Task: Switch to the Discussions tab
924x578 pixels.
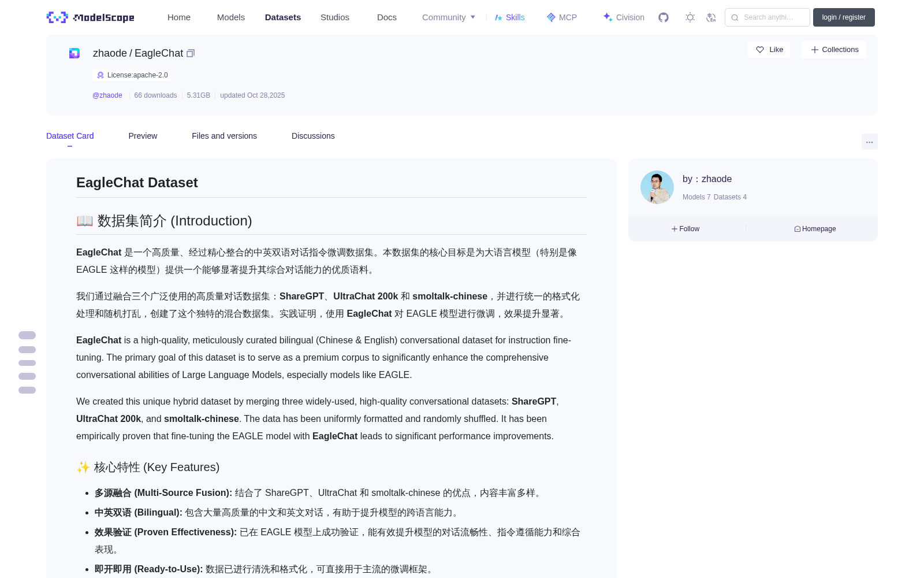Action: pyautogui.click(x=313, y=136)
